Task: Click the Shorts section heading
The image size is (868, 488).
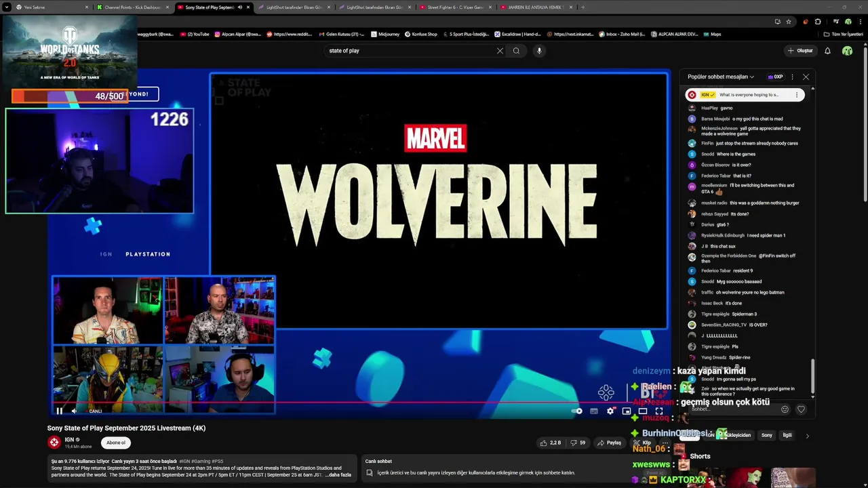Action: pyautogui.click(x=700, y=456)
